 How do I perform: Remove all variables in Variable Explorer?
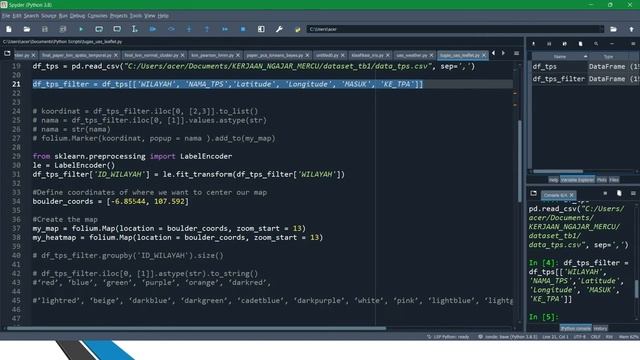coord(580,44)
